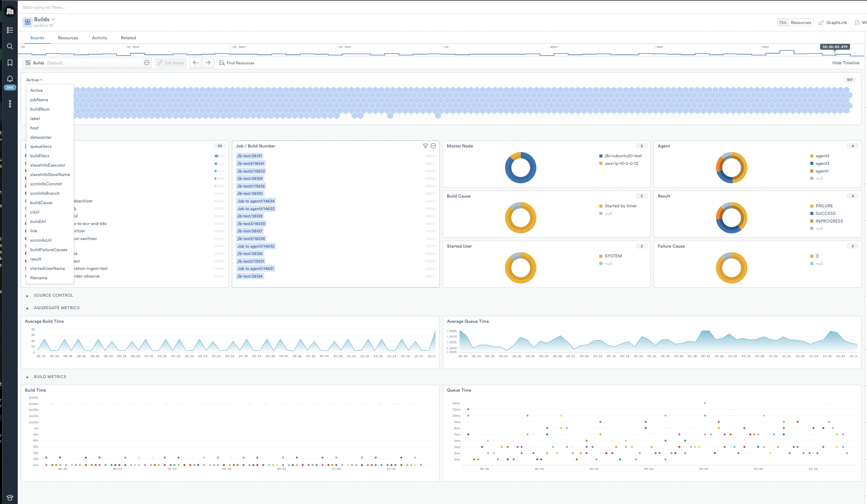Click the Failure Cause donut chart
The width and height of the screenshot is (867, 504).
(731, 268)
